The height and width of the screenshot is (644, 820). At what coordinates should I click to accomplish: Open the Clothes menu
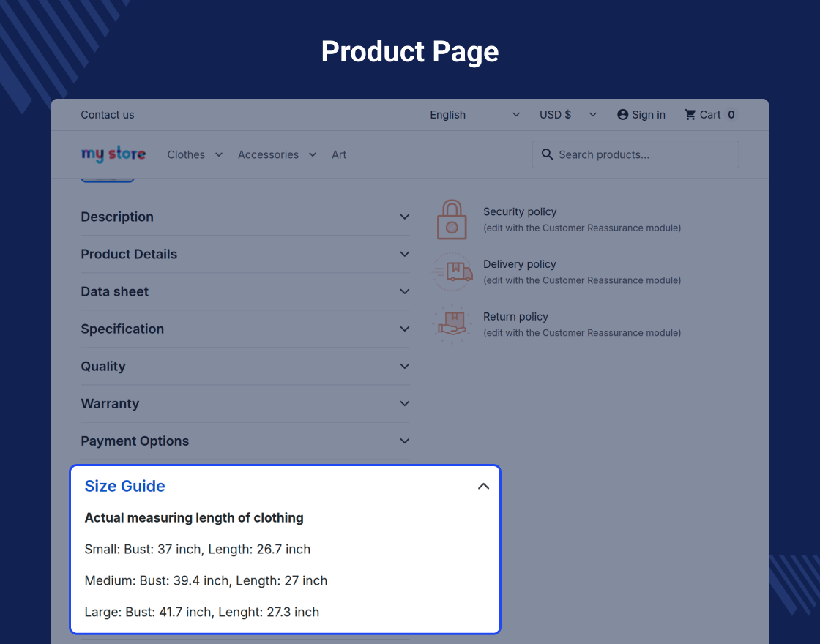click(x=186, y=154)
